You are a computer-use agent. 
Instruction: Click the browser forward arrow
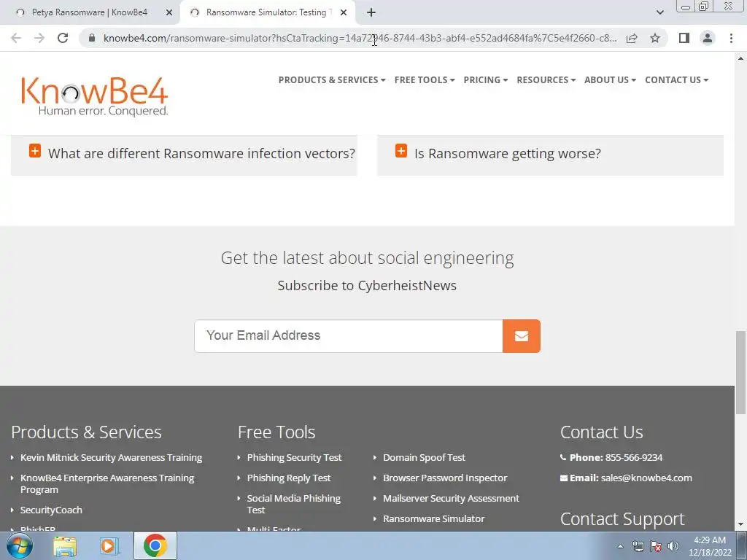click(x=39, y=38)
